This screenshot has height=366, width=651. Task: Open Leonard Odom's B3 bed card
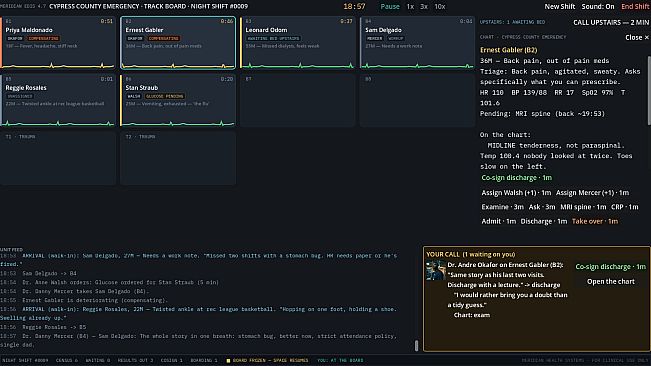click(x=298, y=43)
